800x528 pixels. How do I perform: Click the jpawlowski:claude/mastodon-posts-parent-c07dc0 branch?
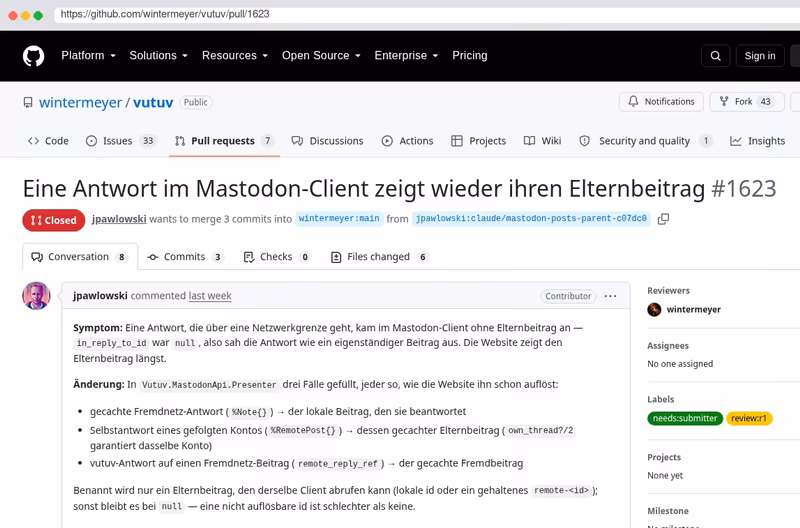[531, 218]
